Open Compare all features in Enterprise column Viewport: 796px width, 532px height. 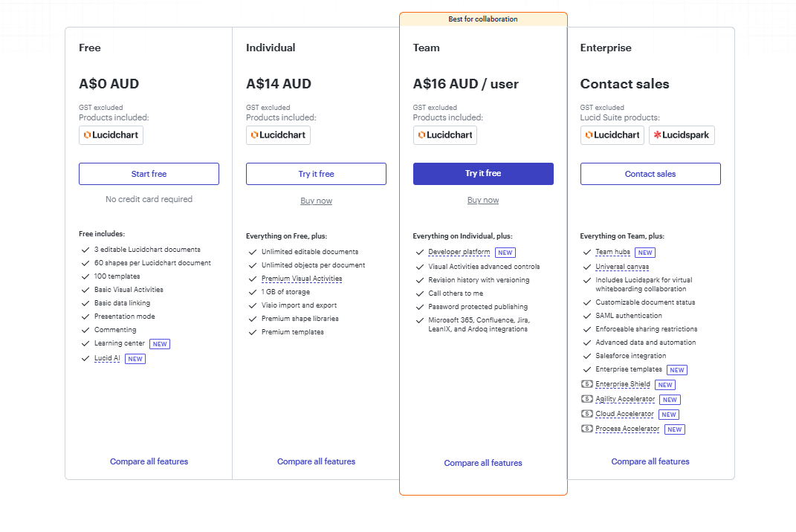[650, 461]
